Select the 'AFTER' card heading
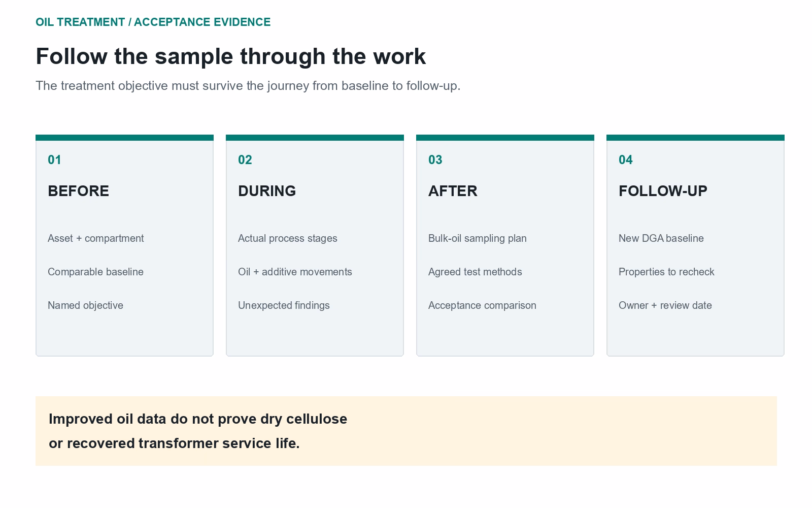The height and width of the screenshot is (508, 812). 453,191
